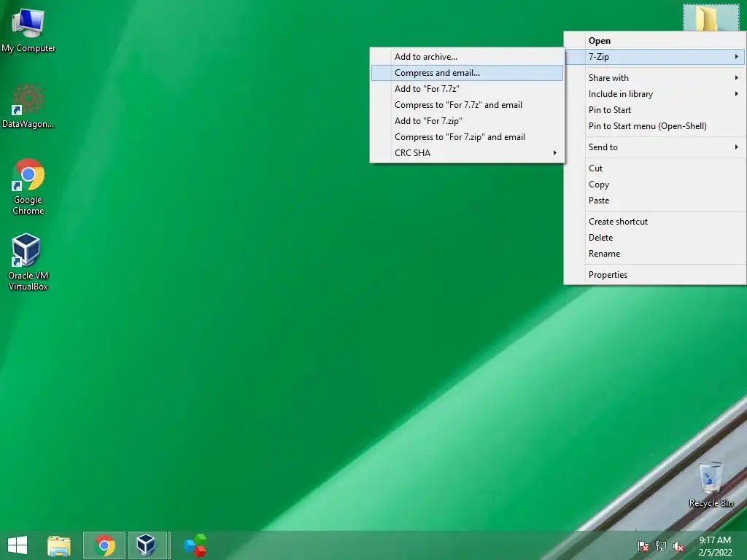Screen dimensions: 747x560
Task: Expand the Send to submenu
Action: tap(654, 147)
